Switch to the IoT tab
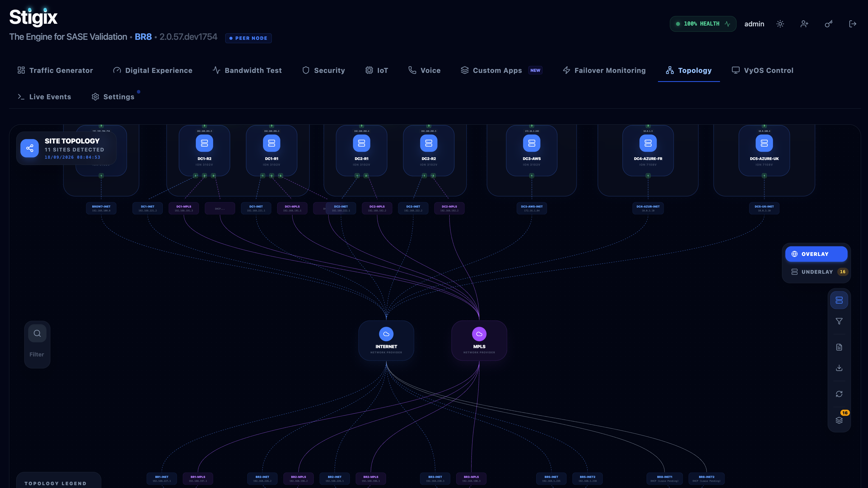Screen dimensions: 868x488 (377, 70)
